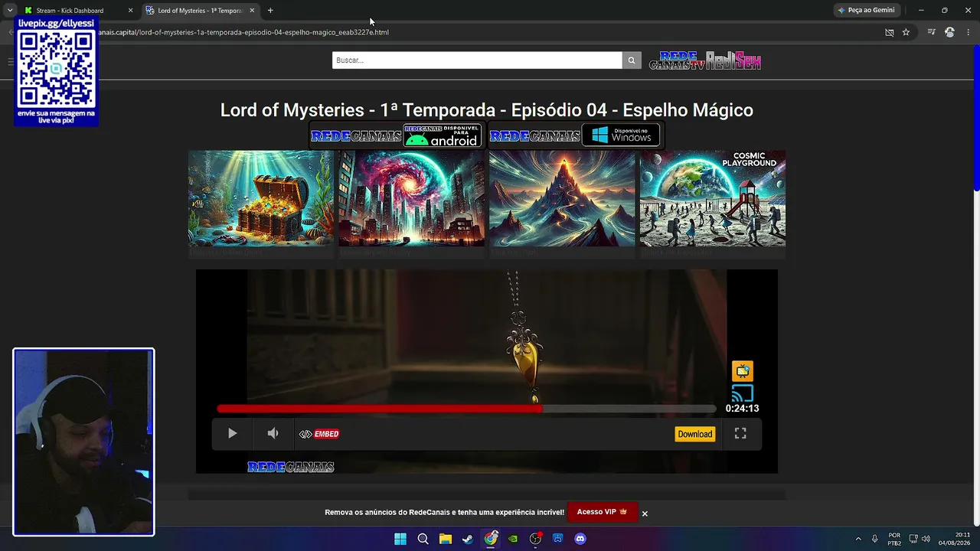980x551 pixels.
Task: Click the blocked-content icon in address bar
Action: [889, 32]
